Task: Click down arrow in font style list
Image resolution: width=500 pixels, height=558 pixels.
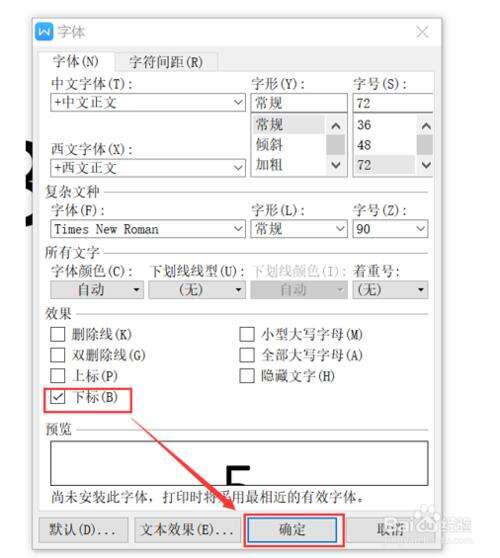Action: (336, 165)
